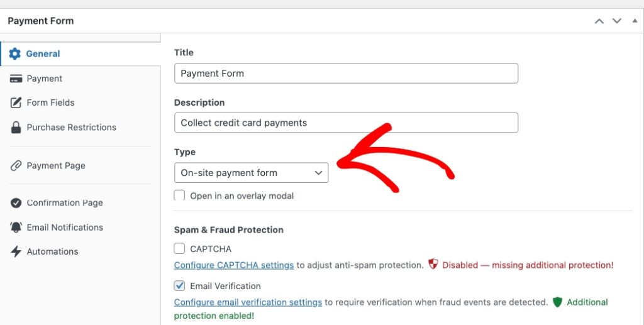Move panel down with the down arrow
This screenshot has height=325, width=644.
(x=617, y=21)
